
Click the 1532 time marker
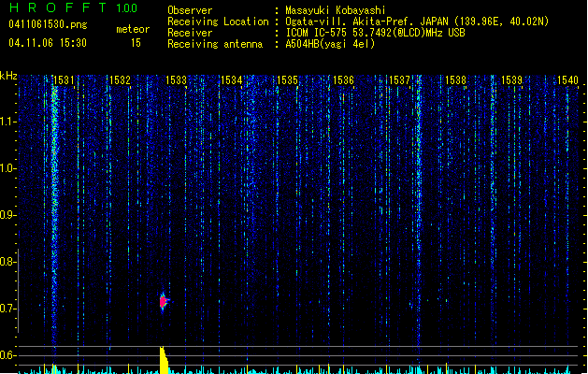(x=120, y=80)
